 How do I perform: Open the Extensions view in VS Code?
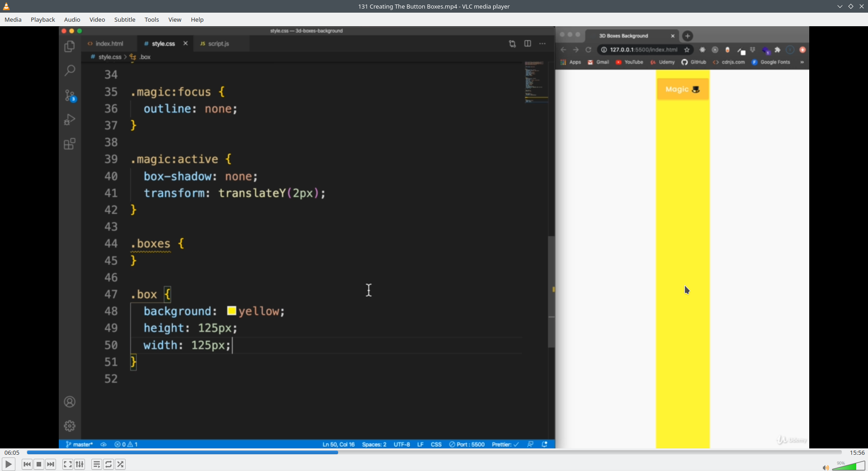point(70,144)
